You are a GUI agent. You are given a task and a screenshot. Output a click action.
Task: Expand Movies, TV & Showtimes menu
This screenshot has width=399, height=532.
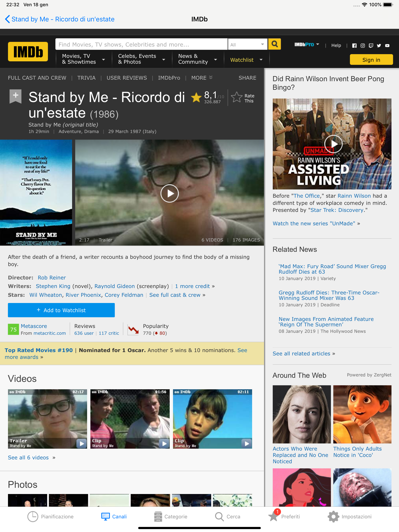(x=83, y=59)
